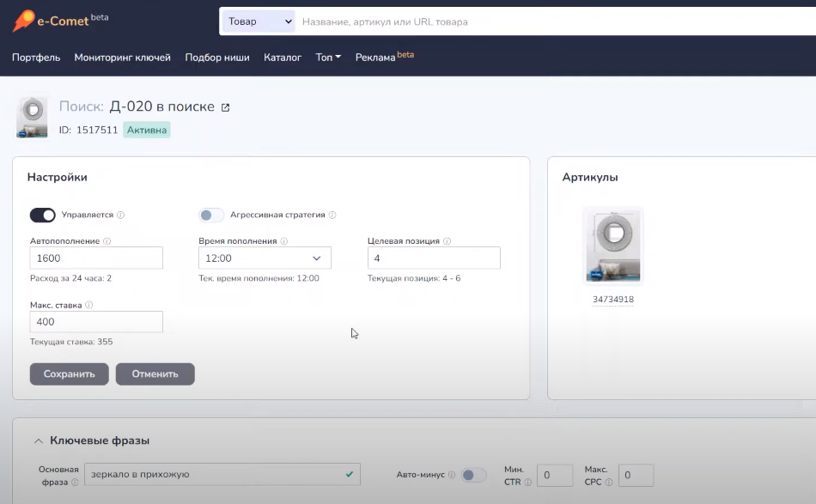Click info icon beside Автопополнение label
Viewport: 816px width, 504px height.
(107, 241)
